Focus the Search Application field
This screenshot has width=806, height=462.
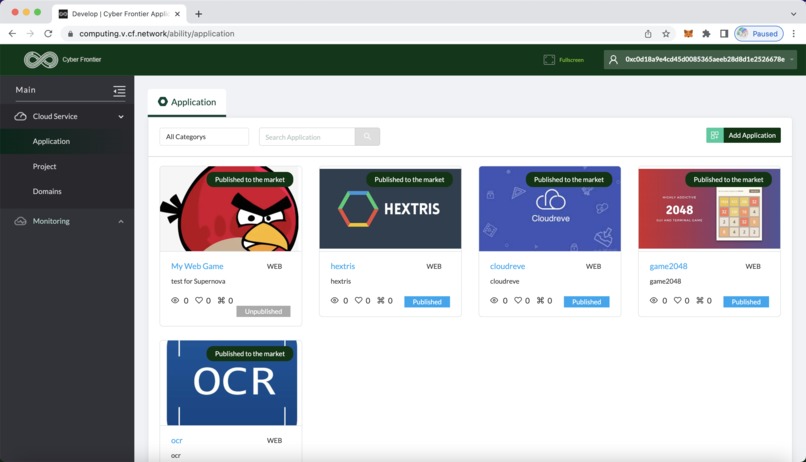[307, 137]
